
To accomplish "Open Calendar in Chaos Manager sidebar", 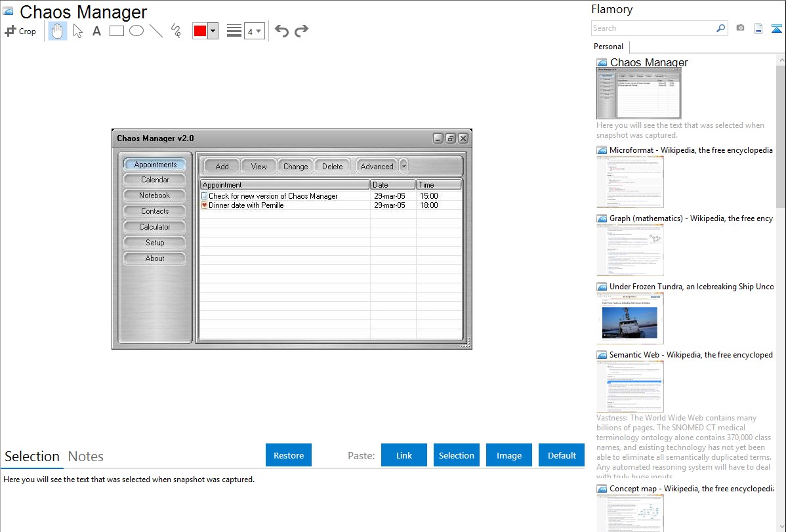I will click(155, 180).
